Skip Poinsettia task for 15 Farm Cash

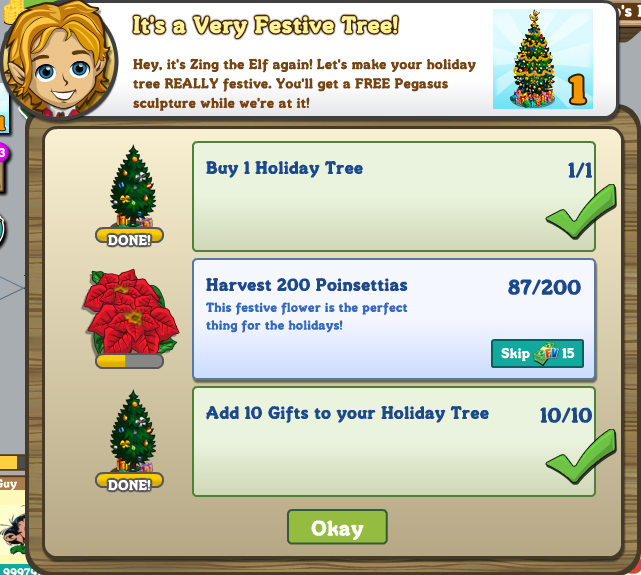(x=537, y=354)
